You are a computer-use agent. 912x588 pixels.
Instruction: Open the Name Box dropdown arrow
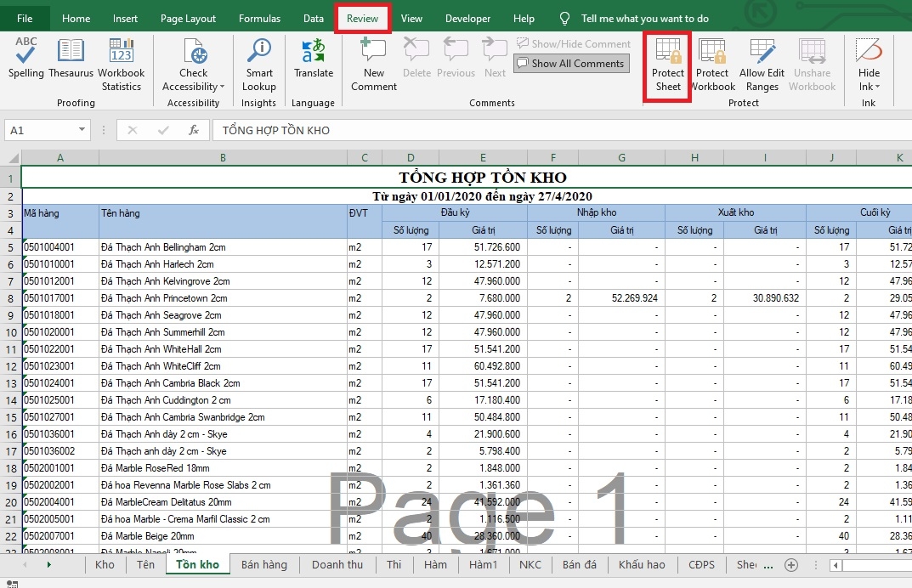(82, 130)
